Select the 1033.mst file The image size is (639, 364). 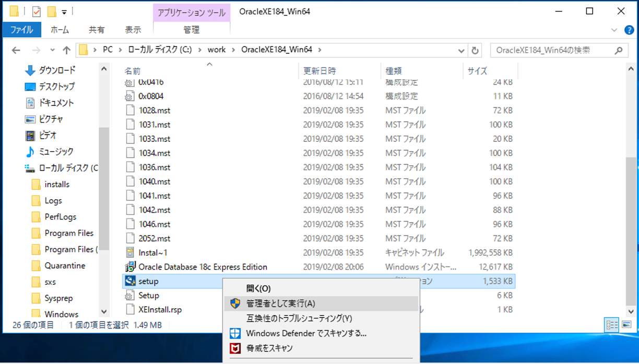coord(154,139)
